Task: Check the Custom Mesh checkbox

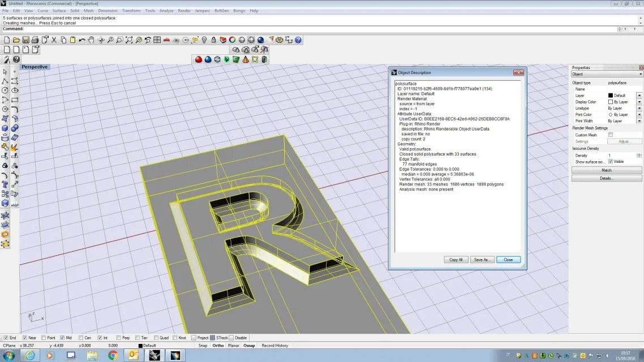Action: (611, 135)
